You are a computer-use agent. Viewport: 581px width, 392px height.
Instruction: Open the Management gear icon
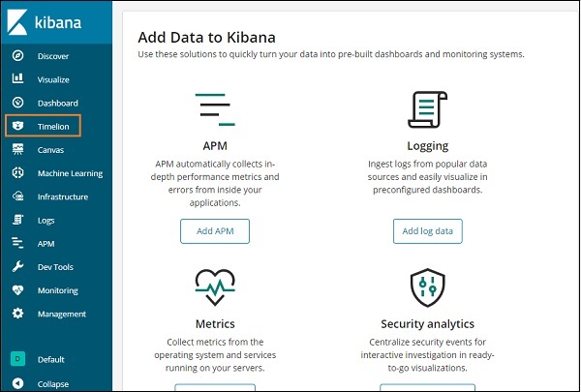[x=17, y=314]
